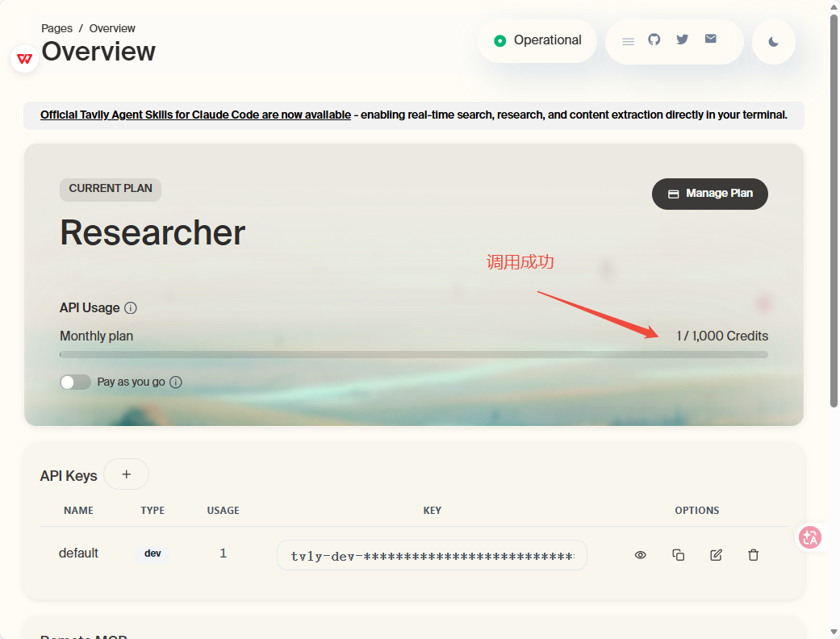Click the CURRENT PLAN label
Image resolution: width=840 pixels, height=639 pixels.
pos(111,189)
